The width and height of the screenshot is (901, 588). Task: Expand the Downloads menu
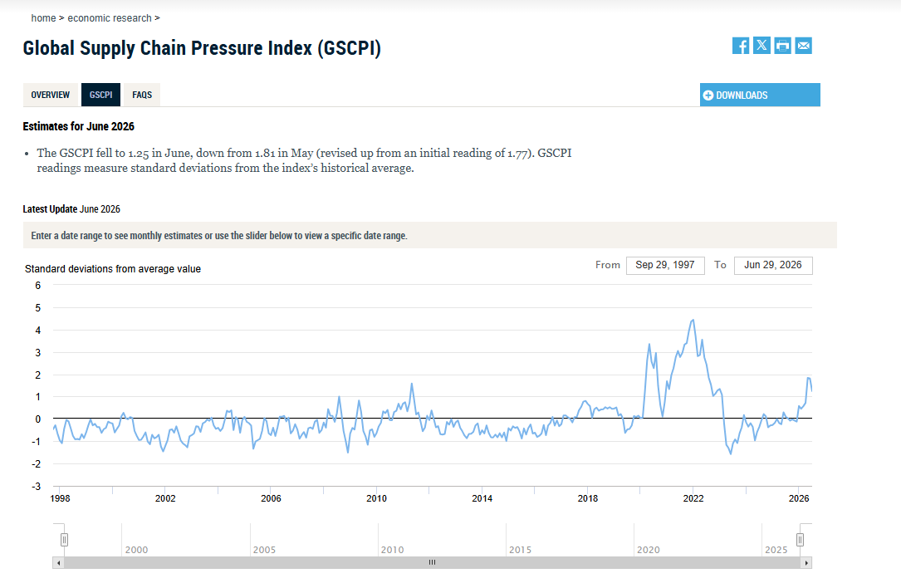(x=760, y=95)
